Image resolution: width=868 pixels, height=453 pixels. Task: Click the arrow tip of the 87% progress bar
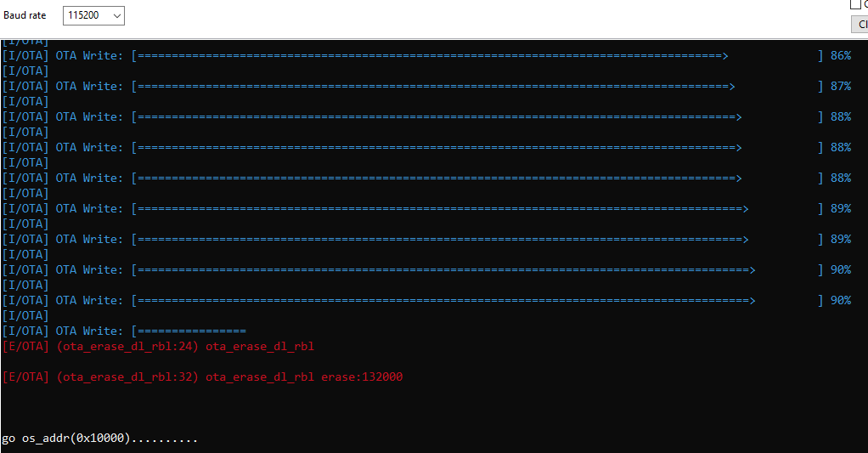click(x=732, y=87)
